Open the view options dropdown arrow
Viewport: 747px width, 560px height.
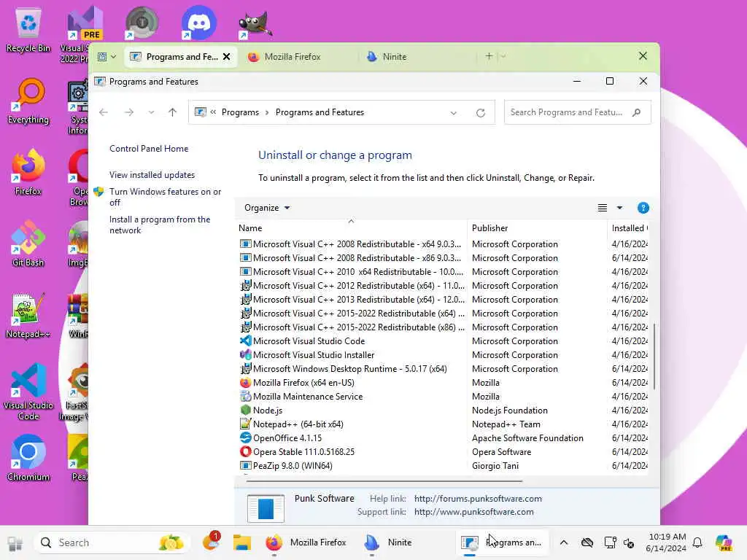[x=619, y=208]
